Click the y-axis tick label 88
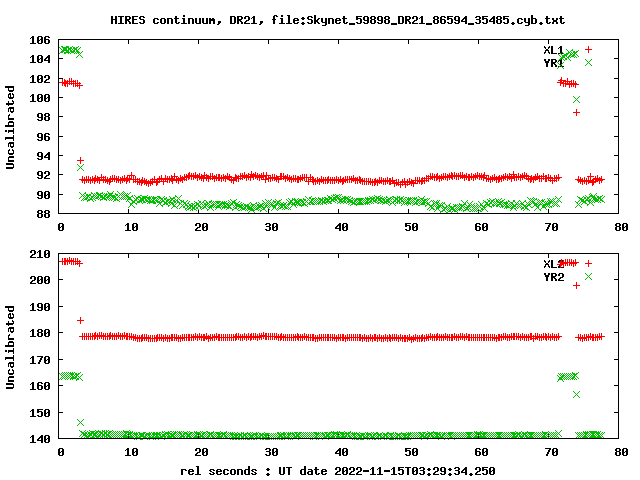The width and height of the screenshot is (640, 480). [x=43, y=214]
